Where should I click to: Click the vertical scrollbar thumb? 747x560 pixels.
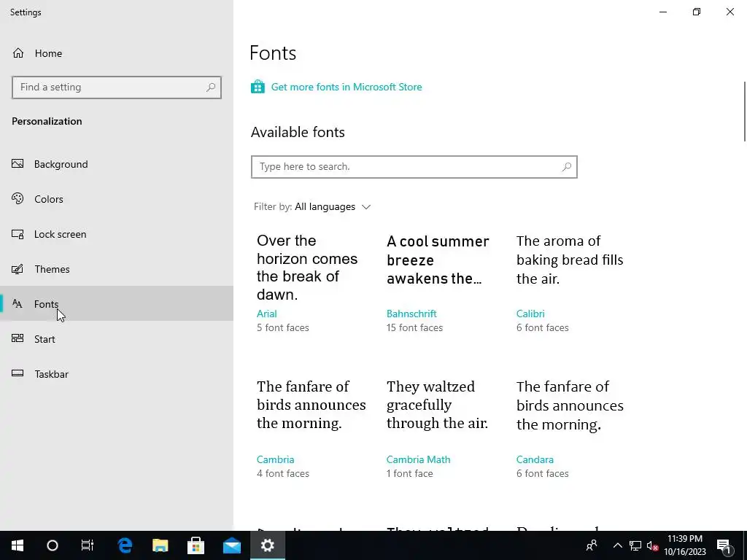tap(744, 112)
